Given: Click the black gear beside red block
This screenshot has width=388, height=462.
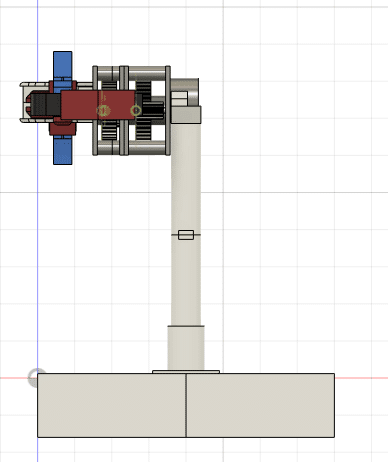Looking at the screenshot, I should click(x=153, y=111).
